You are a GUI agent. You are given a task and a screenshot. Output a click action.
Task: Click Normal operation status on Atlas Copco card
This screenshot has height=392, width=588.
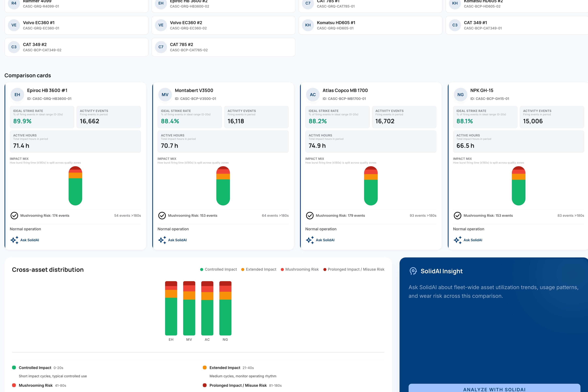pyautogui.click(x=321, y=229)
